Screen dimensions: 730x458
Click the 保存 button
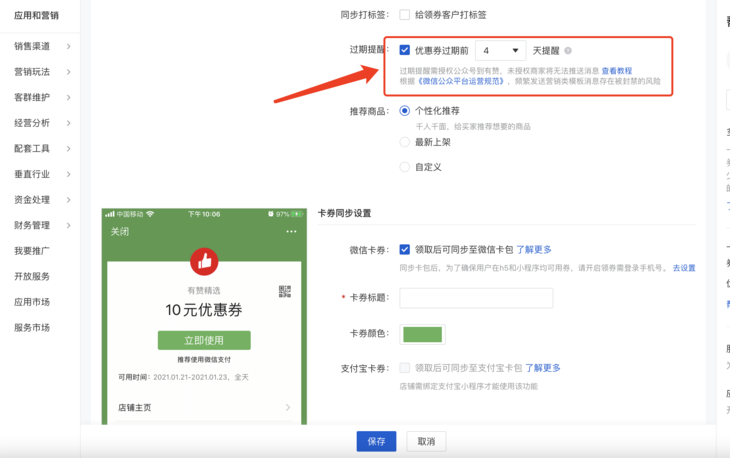[x=376, y=441]
